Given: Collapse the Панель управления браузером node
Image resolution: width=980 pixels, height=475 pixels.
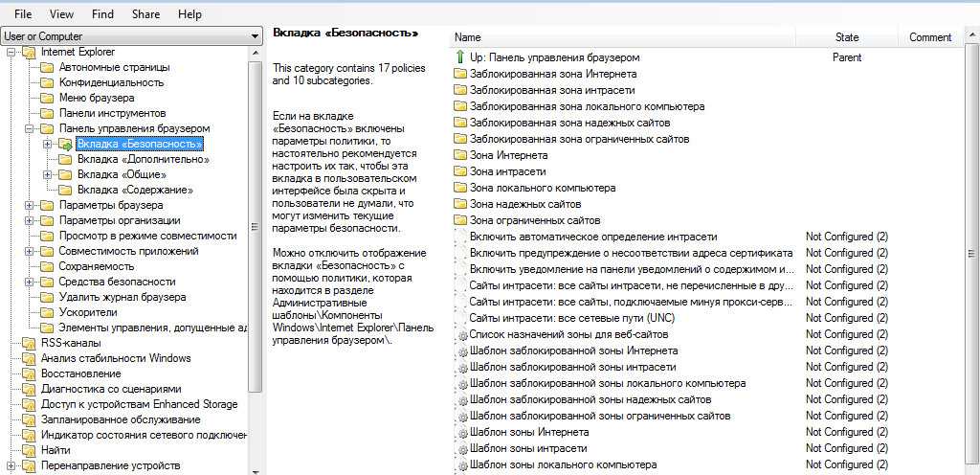Looking at the screenshot, I should point(29,128).
